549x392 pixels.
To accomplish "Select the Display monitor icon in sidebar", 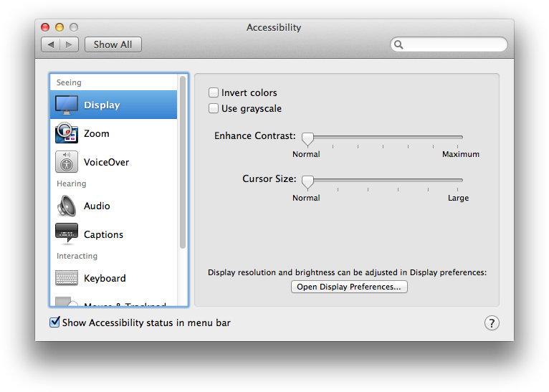I will coord(67,105).
